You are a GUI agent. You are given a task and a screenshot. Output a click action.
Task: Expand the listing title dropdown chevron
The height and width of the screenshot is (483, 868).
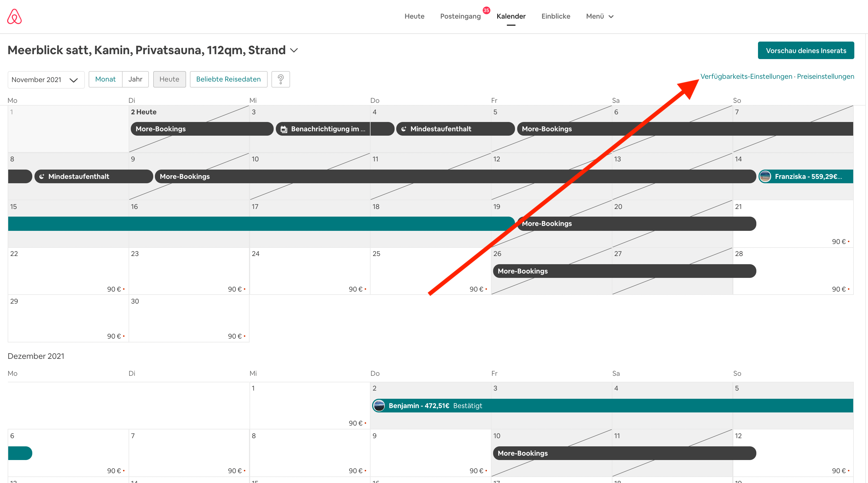point(294,51)
